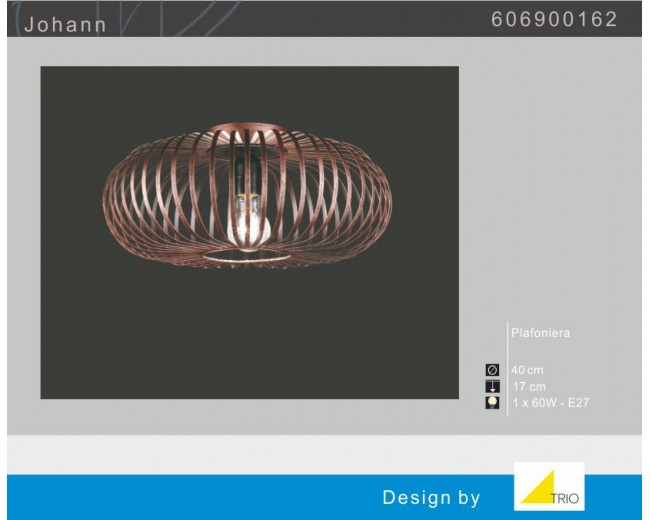Click the Plafoniera product type label
The height and width of the screenshot is (520, 650).
point(540,333)
